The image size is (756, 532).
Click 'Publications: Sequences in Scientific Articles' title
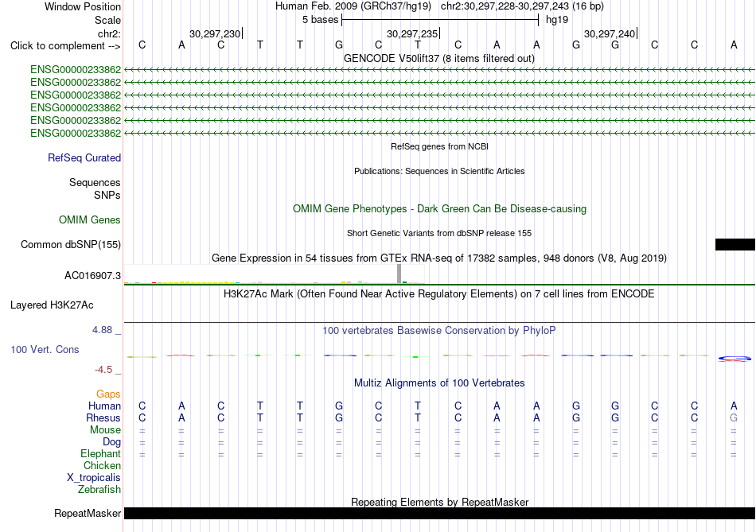pyautogui.click(x=439, y=171)
